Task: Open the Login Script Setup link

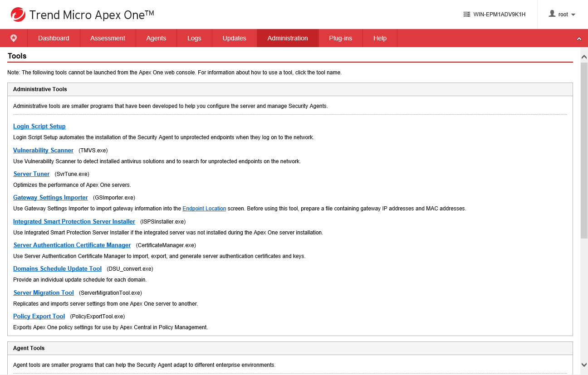Action: pos(39,127)
